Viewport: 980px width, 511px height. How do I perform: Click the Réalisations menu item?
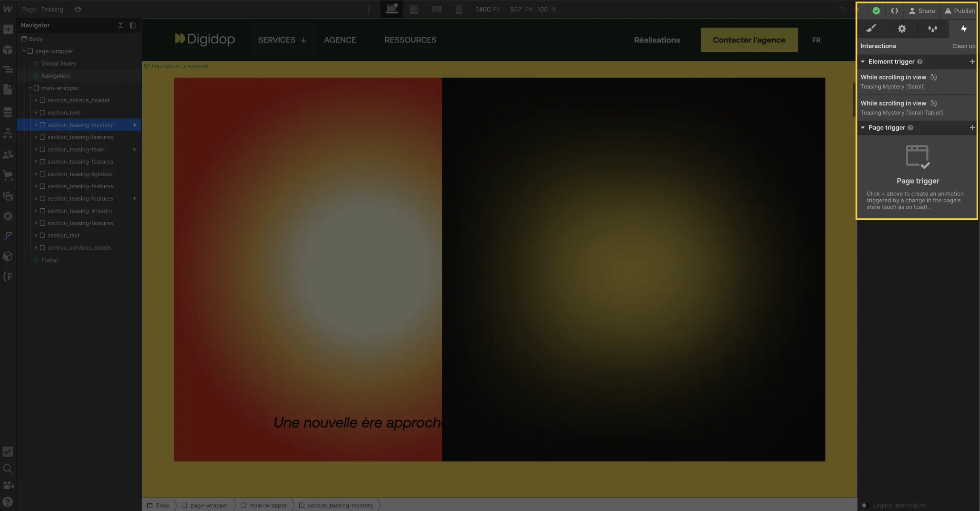point(657,40)
